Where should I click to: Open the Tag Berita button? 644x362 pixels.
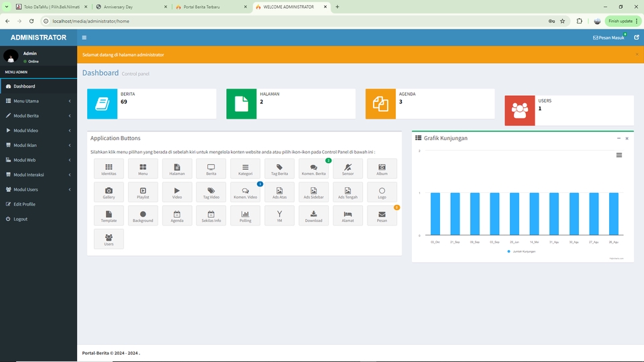[279, 169]
